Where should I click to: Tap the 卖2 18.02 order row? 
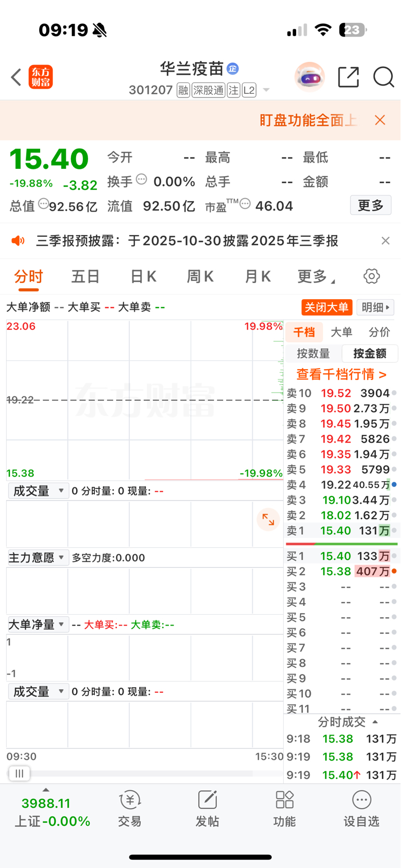click(x=342, y=516)
